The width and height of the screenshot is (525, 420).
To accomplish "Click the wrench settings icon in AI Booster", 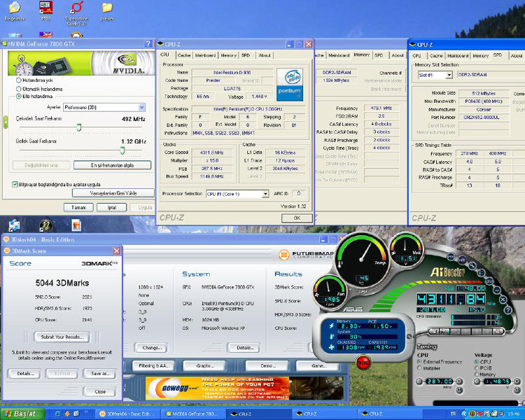I will point(472,266).
